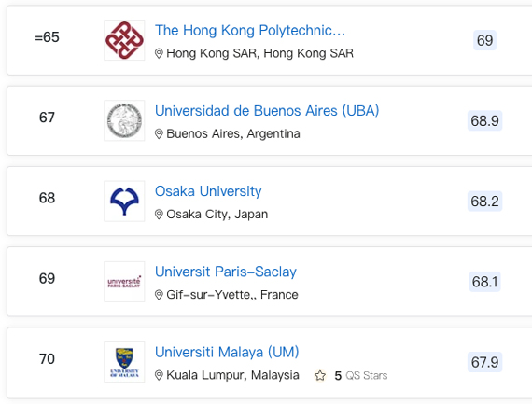The height and width of the screenshot is (404, 532).
Task: Click the 68.9 overall score badge
Action: click(x=484, y=120)
